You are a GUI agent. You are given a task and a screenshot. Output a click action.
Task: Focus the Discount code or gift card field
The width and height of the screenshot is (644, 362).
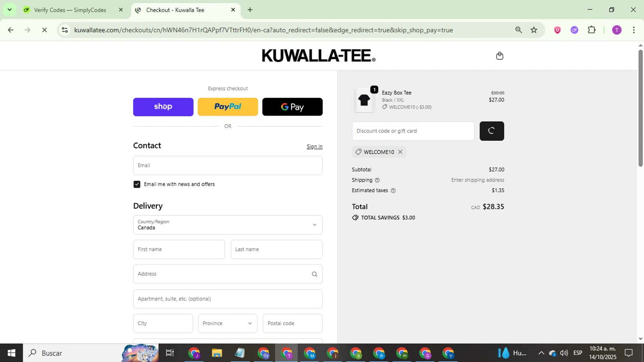(413, 131)
